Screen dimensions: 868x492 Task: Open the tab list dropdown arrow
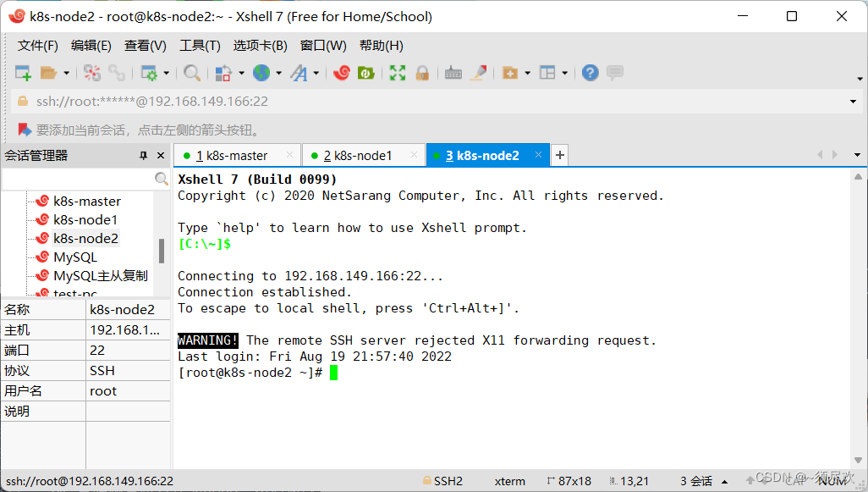pos(858,155)
